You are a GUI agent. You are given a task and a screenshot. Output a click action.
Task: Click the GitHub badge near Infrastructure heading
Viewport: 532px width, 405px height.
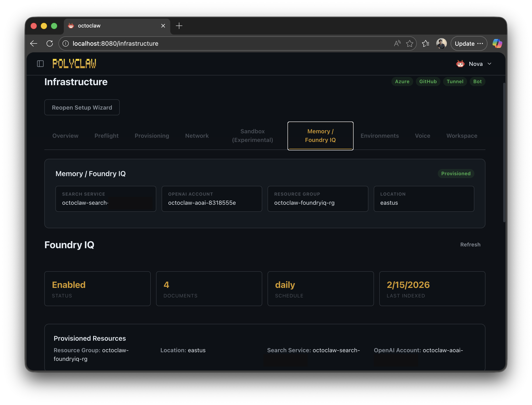(x=428, y=81)
